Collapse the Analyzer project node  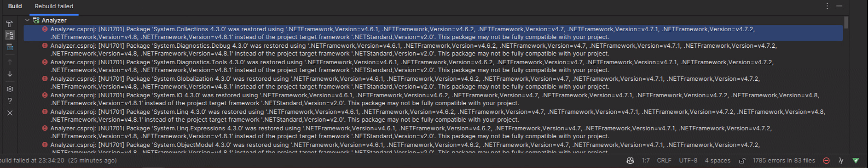point(27,20)
